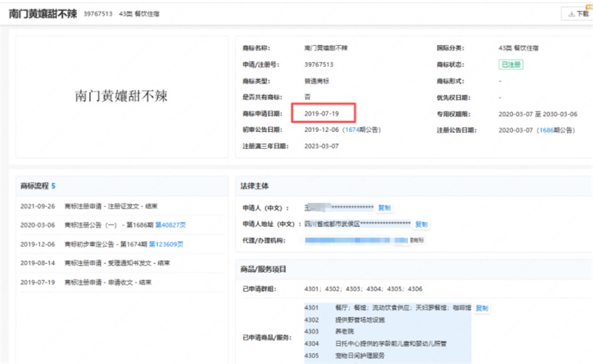Open page link 第40827页
The height and width of the screenshot is (364, 593).
click(170, 225)
